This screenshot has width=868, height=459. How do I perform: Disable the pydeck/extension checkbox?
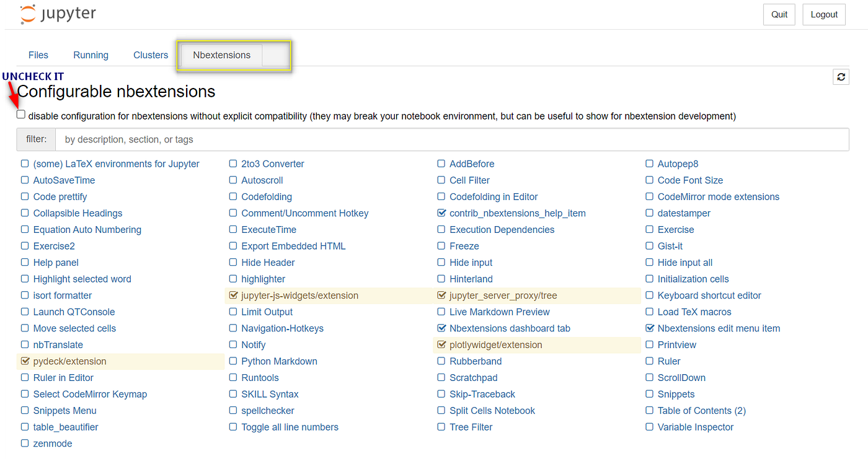[x=24, y=361]
